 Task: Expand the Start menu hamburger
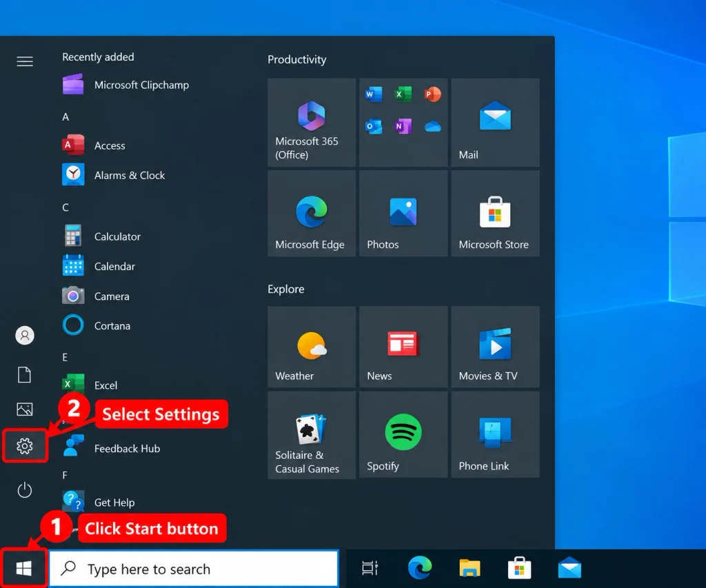pyautogui.click(x=25, y=61)
